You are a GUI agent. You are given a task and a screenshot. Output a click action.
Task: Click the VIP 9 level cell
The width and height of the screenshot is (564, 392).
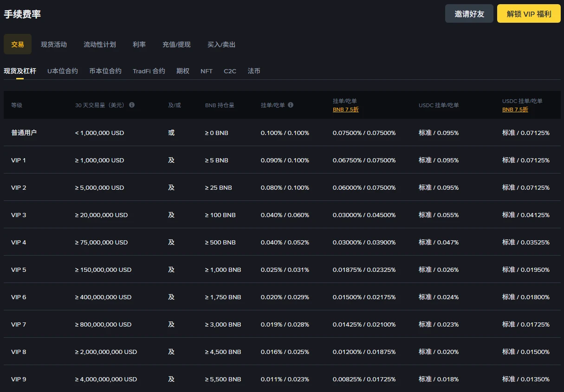tap(19, 379)
